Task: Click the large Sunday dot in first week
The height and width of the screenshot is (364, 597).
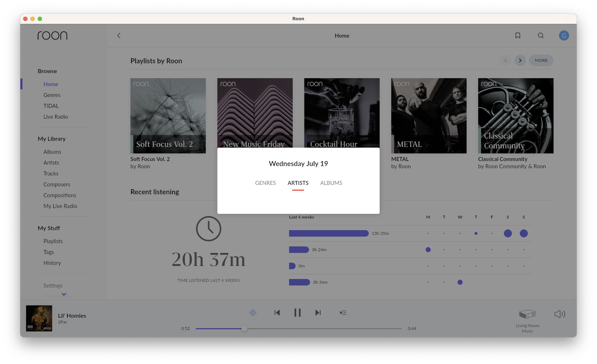Action: pos(524,233)
